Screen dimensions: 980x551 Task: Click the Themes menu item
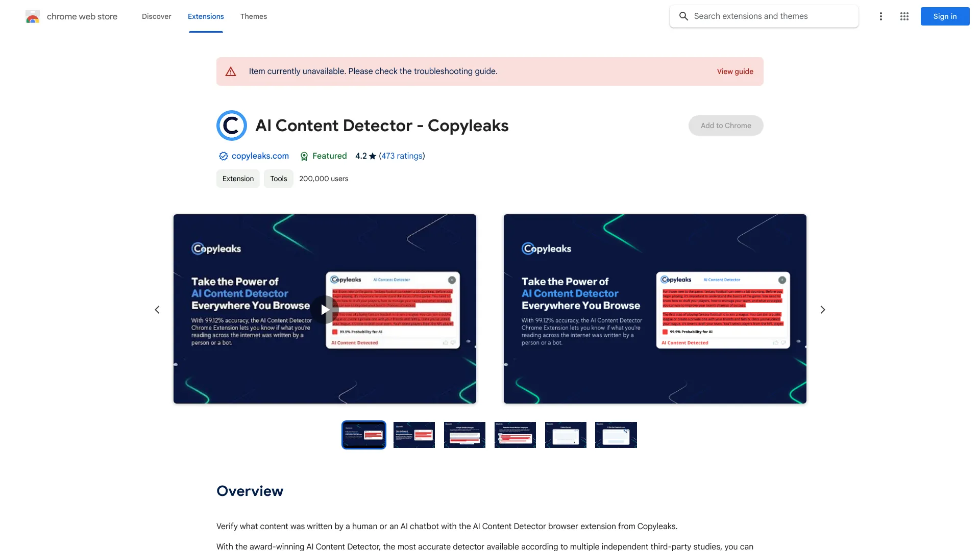(254, 16)
